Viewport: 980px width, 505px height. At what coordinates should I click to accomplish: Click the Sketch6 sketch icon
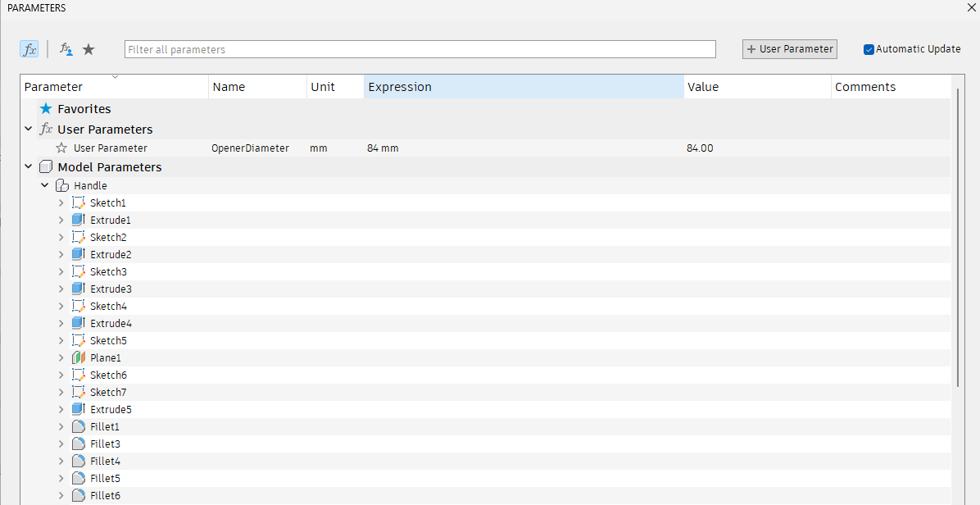tap(78, 375)
